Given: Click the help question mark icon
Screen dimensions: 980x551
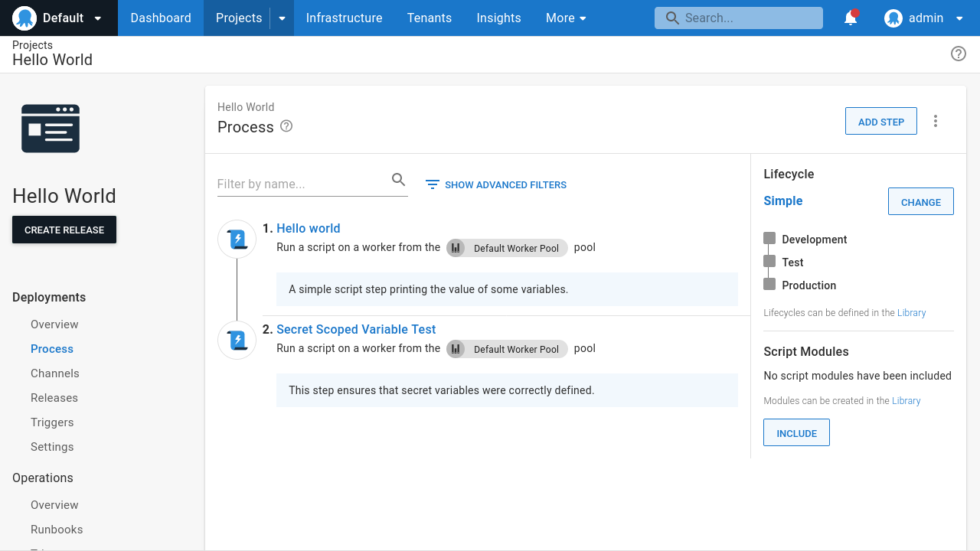Looking at the screenshot, I should (959, 54).
